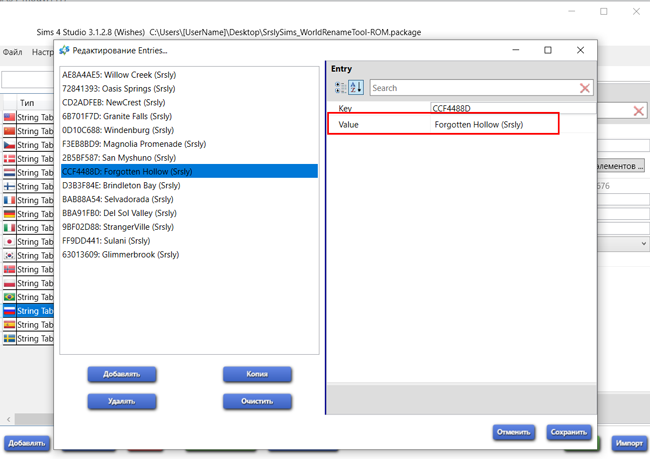This screenshot has height=459, width=650.
Task: Select the Finnish flag String Table row
Action: click(x=28, y=187)
